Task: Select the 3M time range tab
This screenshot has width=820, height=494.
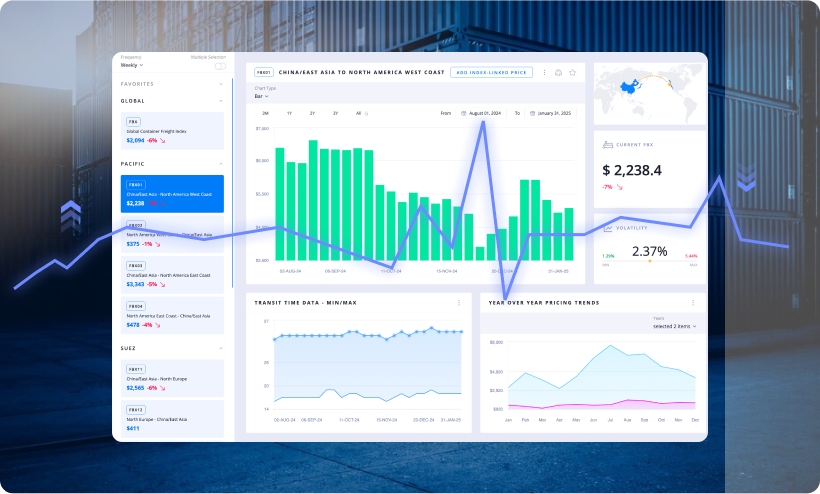Action: [x=265, y=114]
